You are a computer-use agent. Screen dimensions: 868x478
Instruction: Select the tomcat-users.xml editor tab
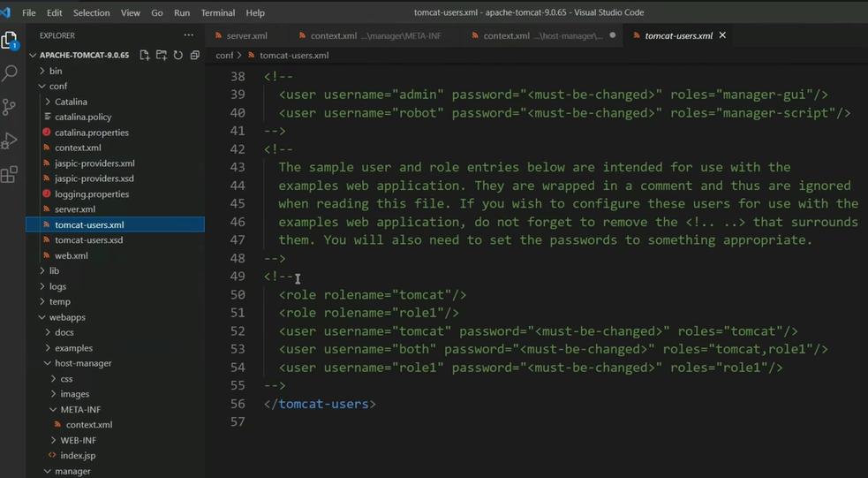tap(679, 35)
